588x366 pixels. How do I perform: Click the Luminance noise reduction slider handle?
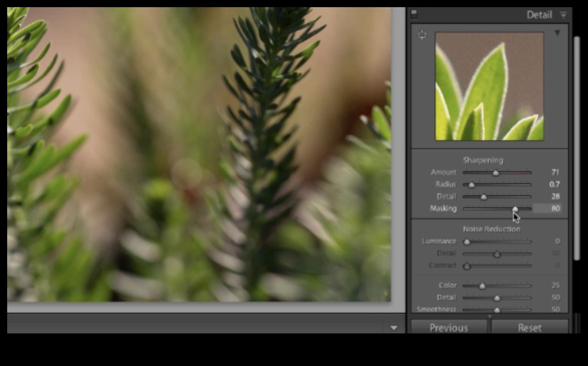(467, 242)
